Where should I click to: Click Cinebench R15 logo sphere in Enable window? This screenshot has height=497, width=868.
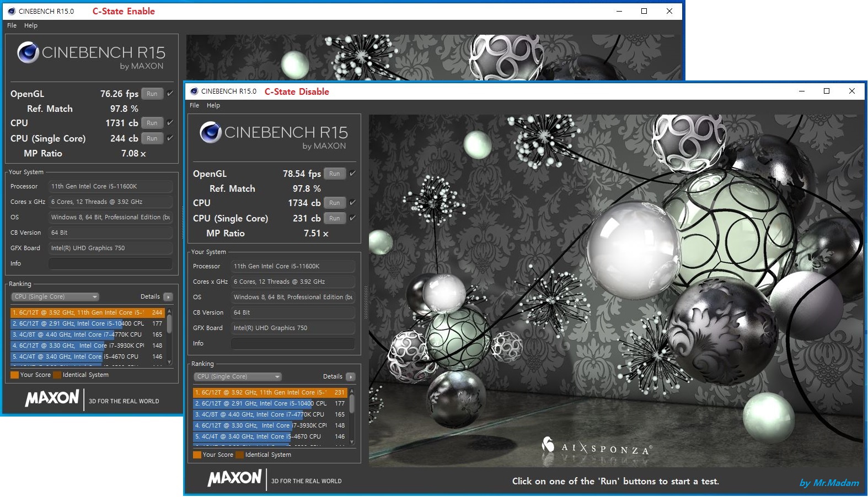click(28, 52)
